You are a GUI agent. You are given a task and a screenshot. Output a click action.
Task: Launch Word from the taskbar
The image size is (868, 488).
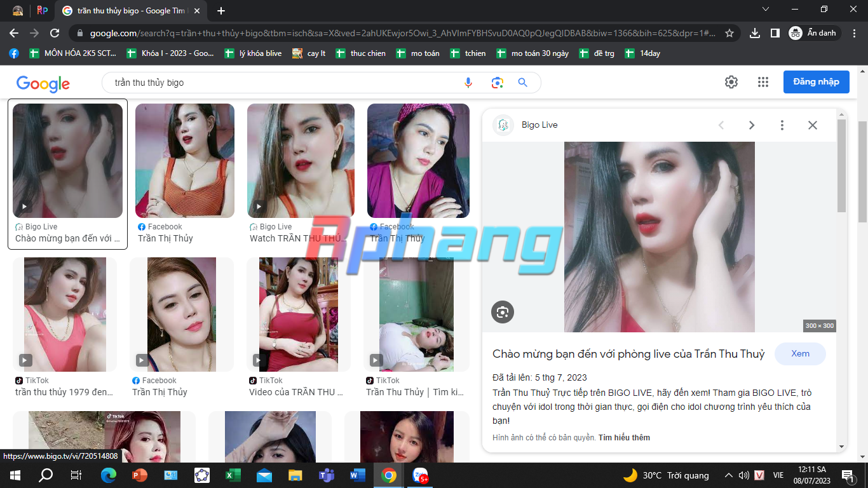click(x=358, y=475)
